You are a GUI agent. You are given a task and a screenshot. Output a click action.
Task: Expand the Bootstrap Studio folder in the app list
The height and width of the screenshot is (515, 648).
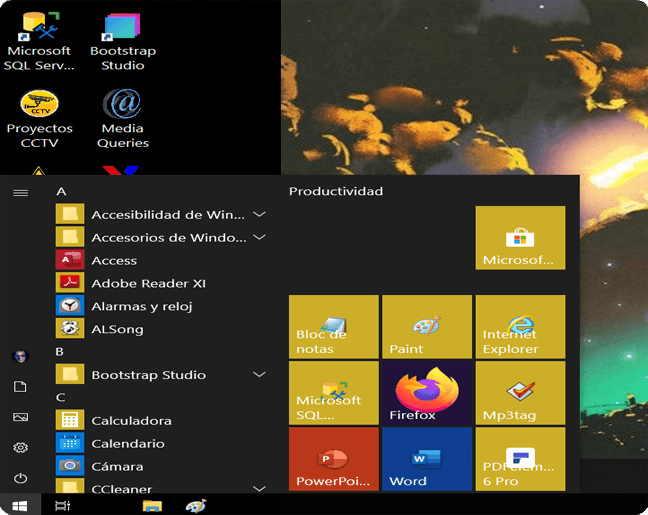click(259, 375)
